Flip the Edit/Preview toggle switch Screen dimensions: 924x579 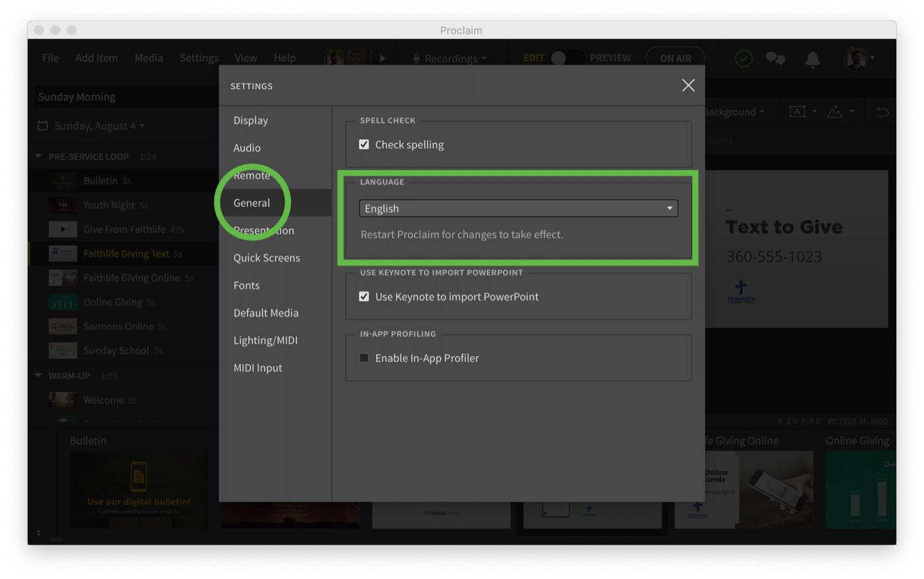pos(566,58)
